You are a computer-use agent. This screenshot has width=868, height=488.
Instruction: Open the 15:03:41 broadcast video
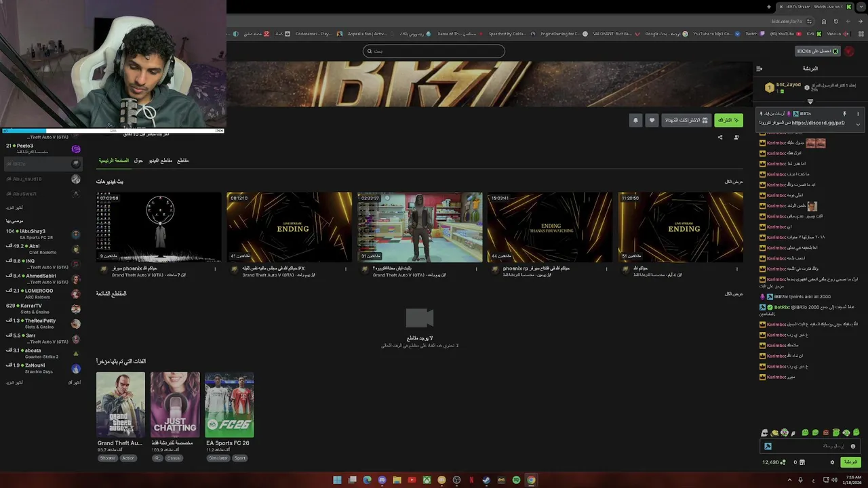pyautogui.click(x=550, y=227)
